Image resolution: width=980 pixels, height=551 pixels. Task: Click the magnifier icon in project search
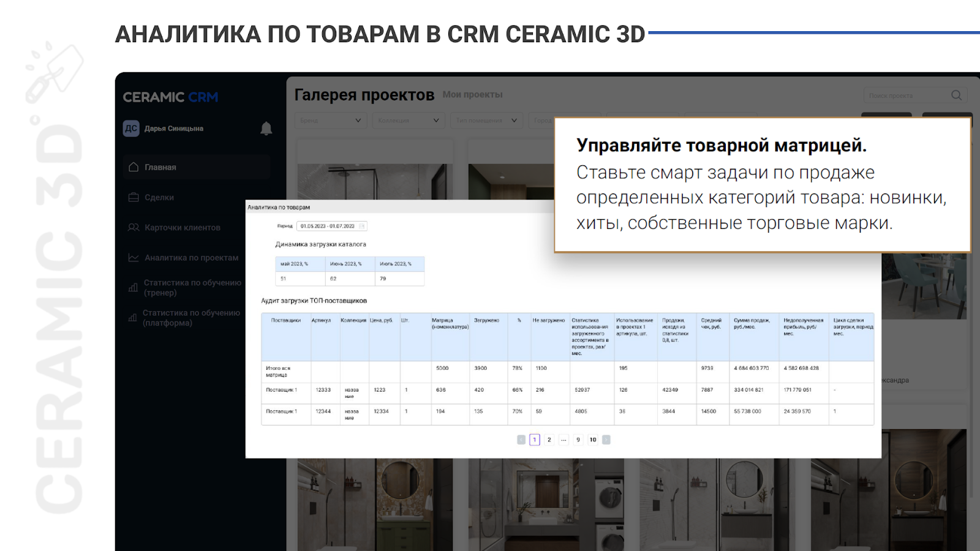point(956,95)
